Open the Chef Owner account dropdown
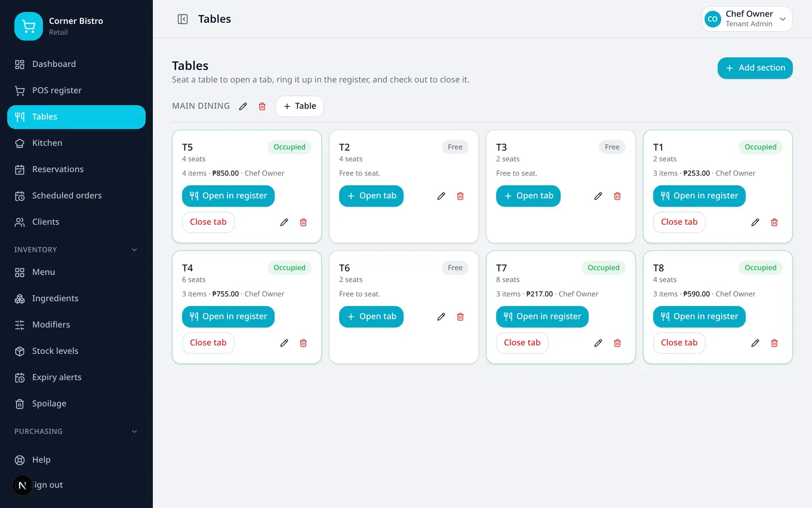Viewport: 812px width, 508px height. [x=747, y=19]
